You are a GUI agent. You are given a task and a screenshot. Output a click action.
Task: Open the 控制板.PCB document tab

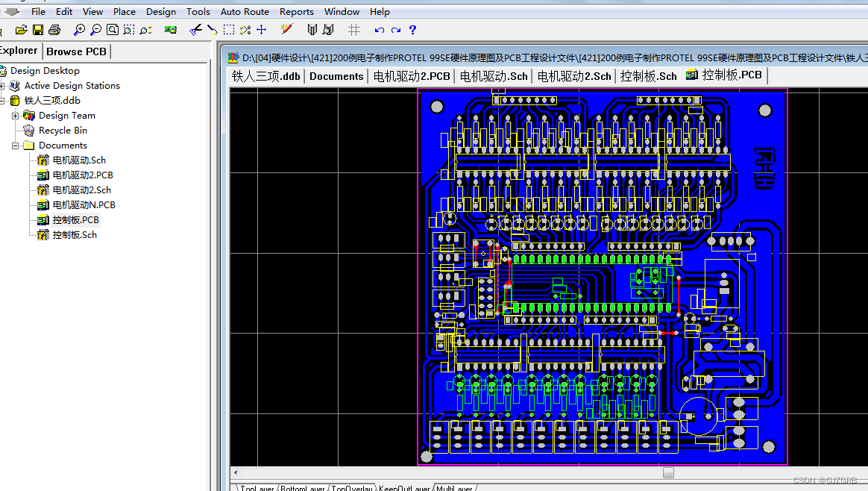pos(723,75)
